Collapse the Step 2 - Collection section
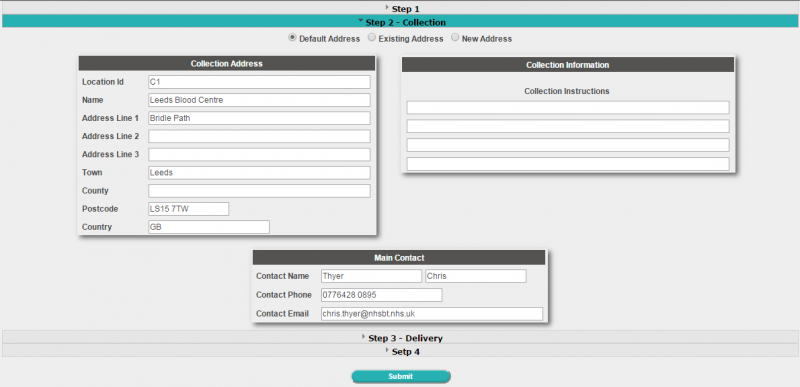Viewport: 800px width, 387px height. coord(400,22)
